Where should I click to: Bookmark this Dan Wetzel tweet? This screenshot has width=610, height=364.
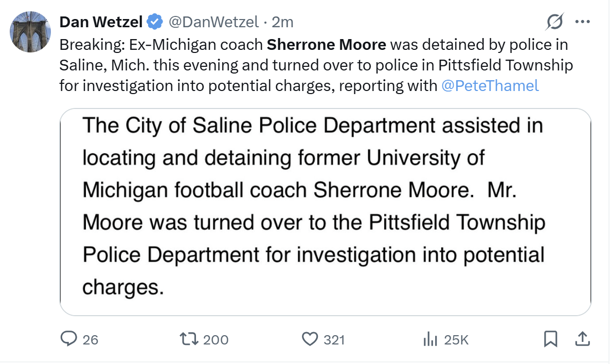tap(551, 339)
